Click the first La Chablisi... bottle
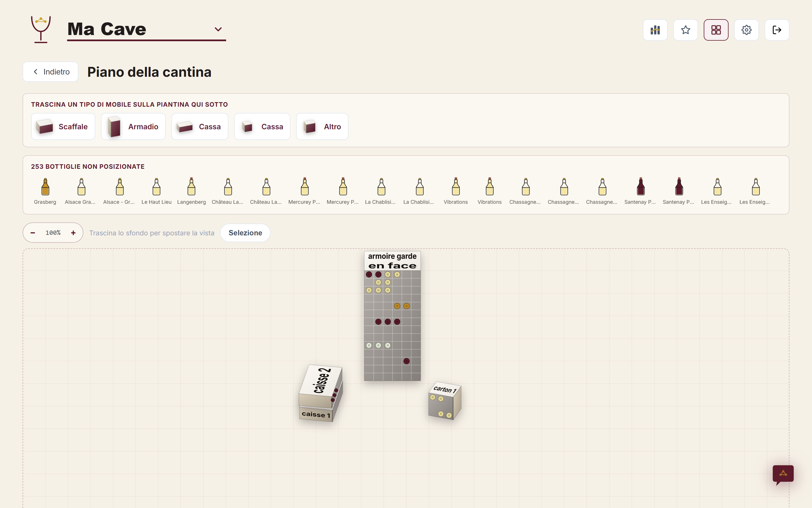The height and width of the screenshot is (508, 812). (x=381, y=191)
